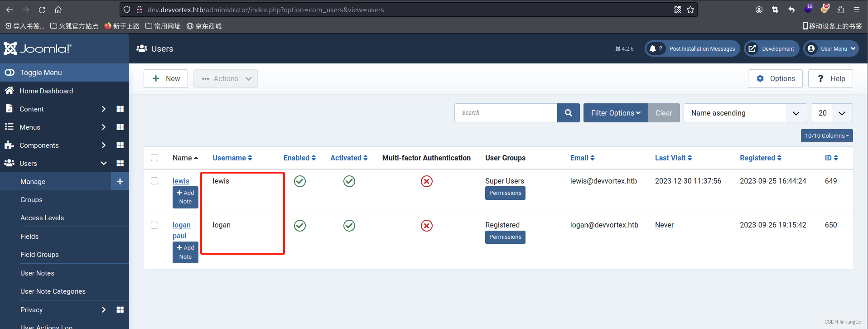Reload the page with refresh icon
Viewport: 868px width, 329px height.
[42, 10]
